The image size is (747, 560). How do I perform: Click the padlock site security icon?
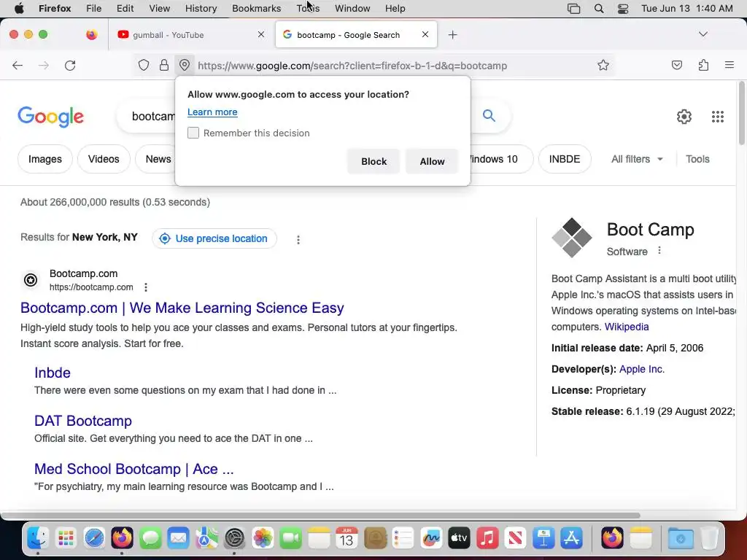click(164, 65)
